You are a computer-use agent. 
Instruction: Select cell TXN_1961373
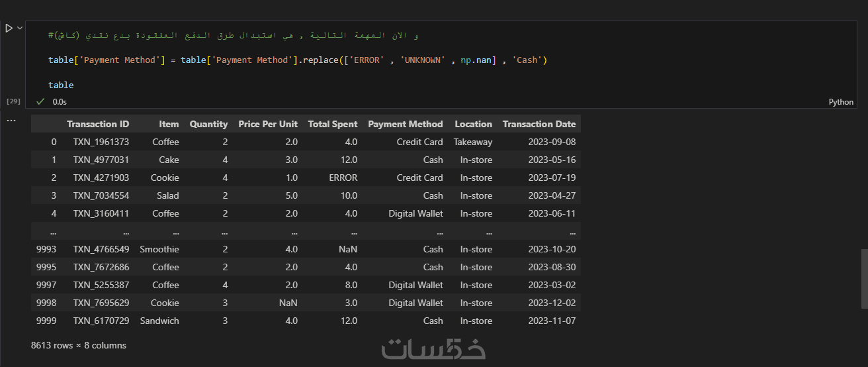(101, 142)
